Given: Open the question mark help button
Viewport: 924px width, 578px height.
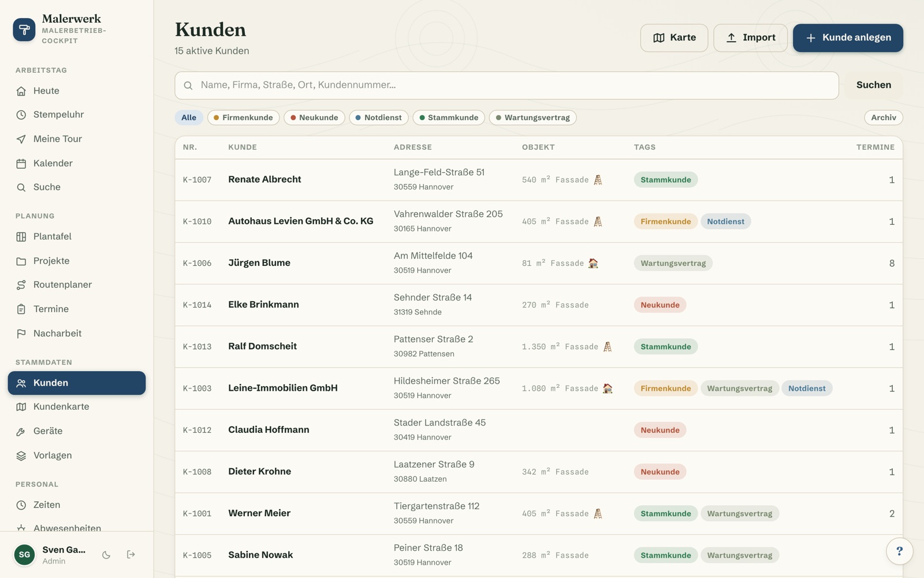Looking at the screenshot, I should tap(899, 551).
